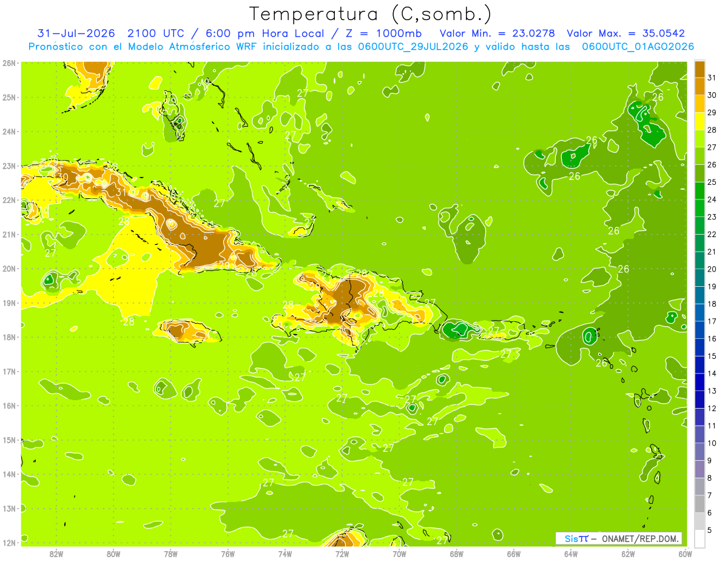Image resolution: width=728 pixels, height=562 pixels.
Task: Click the 18N latitude axis label
Action: (x=8, y=337)
